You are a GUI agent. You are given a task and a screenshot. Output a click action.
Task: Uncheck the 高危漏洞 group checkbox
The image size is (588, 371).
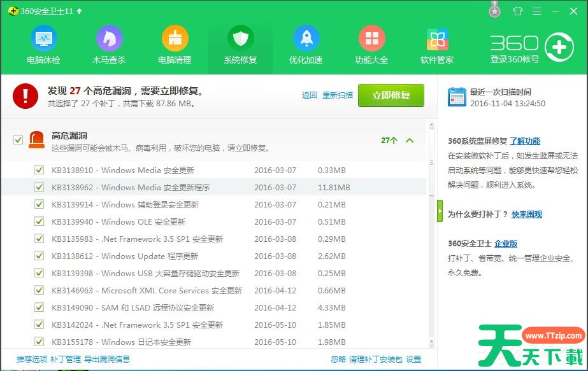pyautogui.click(x=18, y=140)
